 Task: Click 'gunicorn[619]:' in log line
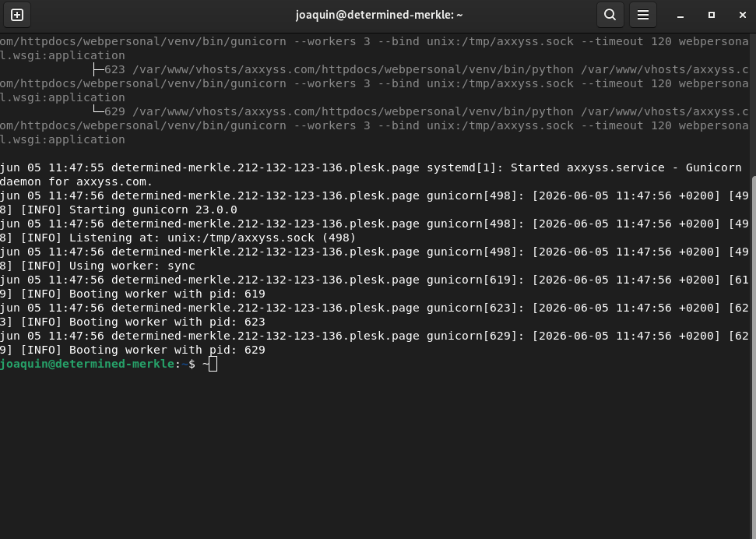476,280
